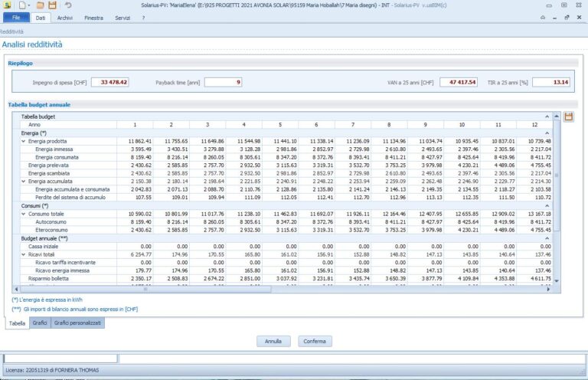
Task: Select the Energia prelevata row label
Action: (48, 165)
